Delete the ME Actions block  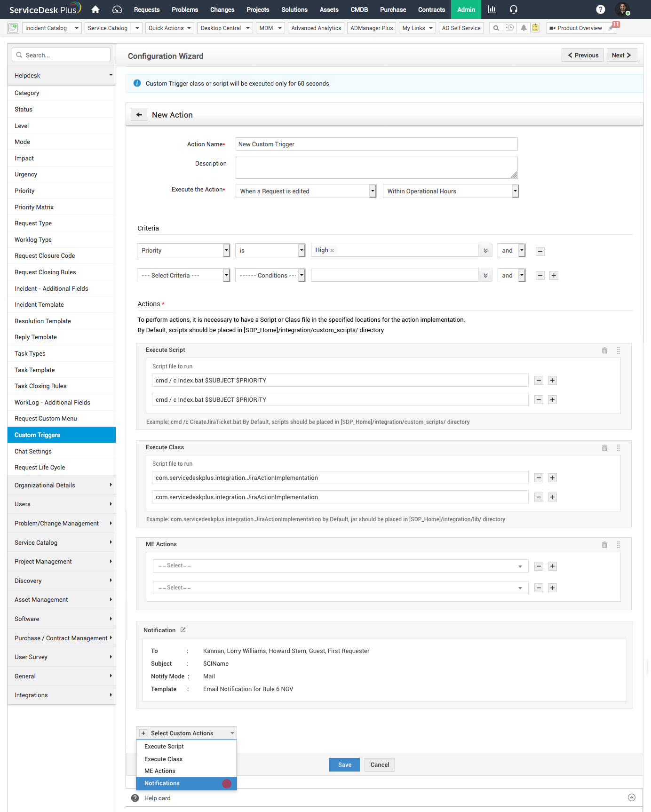(604, 545)
